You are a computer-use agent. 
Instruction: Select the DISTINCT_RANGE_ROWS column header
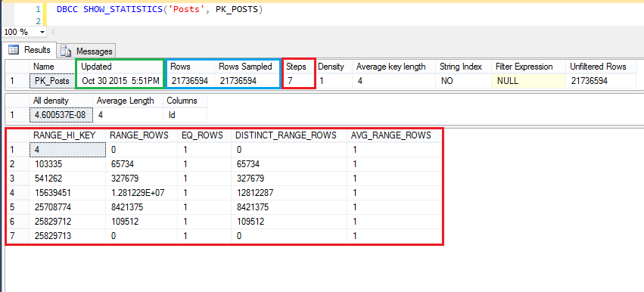[x=289, y=136]
